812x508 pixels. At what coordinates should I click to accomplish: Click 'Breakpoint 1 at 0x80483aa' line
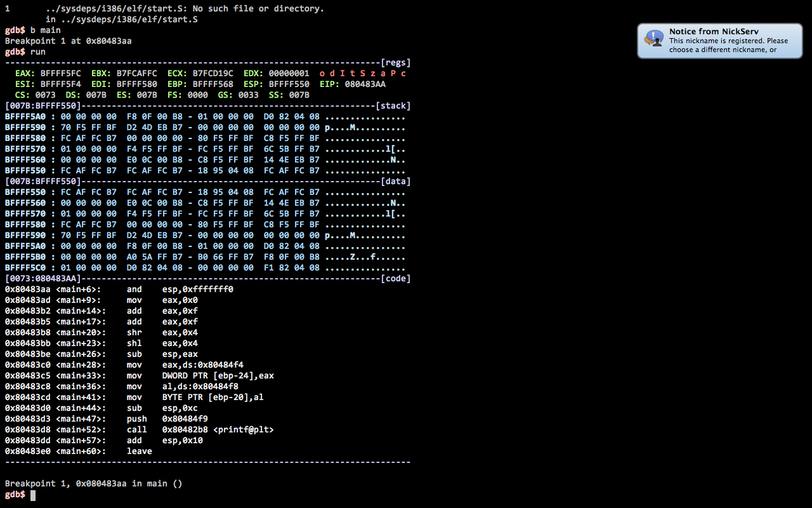click(x=69, y=41)
